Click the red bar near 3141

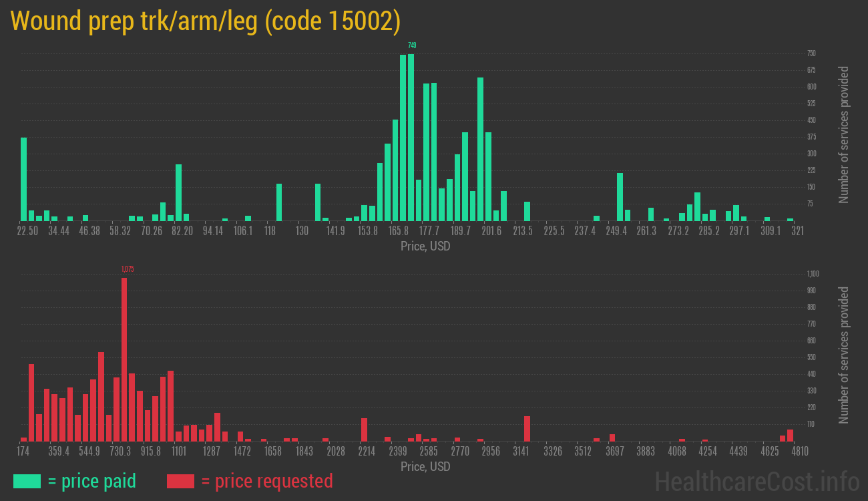(x=527, y=428)
